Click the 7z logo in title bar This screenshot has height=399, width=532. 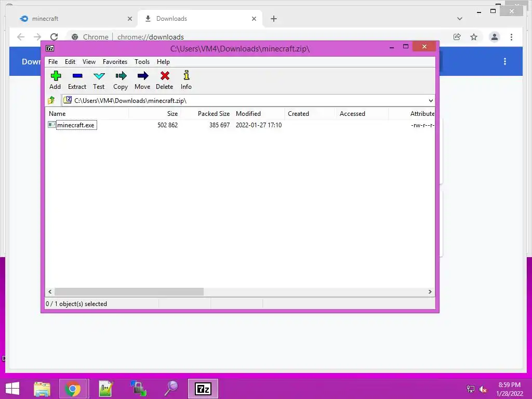point(50,48)
